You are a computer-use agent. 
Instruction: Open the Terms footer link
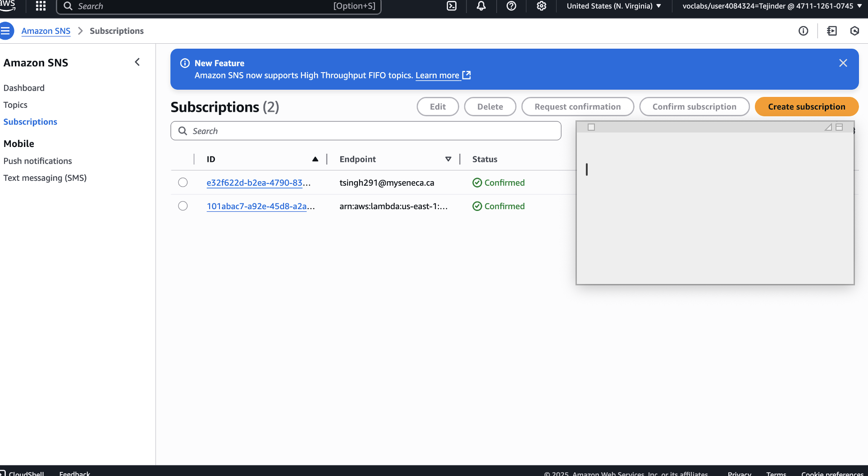click(x=776, y=473)
